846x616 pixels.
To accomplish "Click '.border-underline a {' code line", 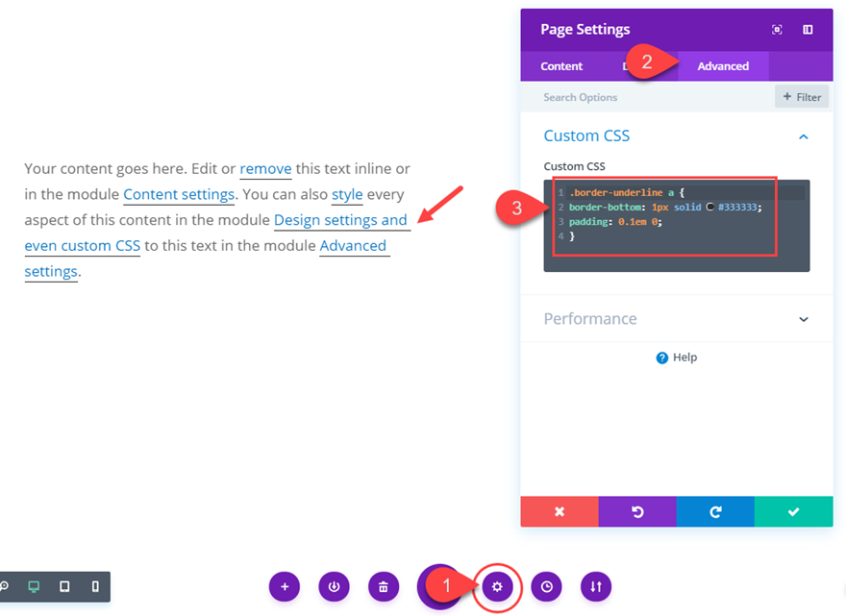I will pyautogui.click(x=627, y=192).
